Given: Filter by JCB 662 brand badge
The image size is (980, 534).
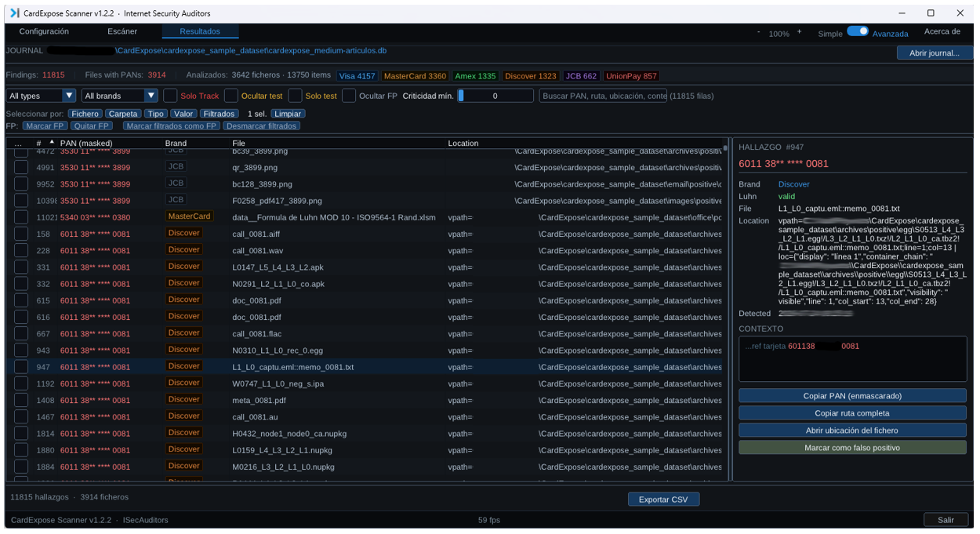Looking at the screenshot, I should pyautogui.click(x=581, y=76).
